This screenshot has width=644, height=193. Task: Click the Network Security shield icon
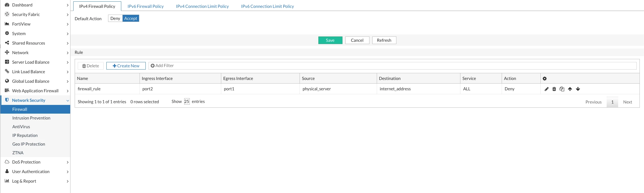(x=7, y=100)
